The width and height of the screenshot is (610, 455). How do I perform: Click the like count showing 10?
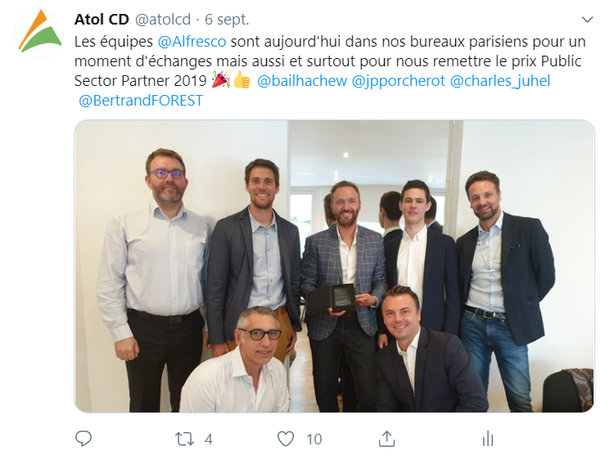tap(314, 439)
